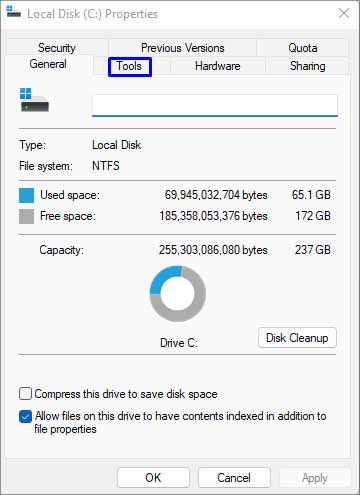Open the Previous Versions tab

point(183,48)
